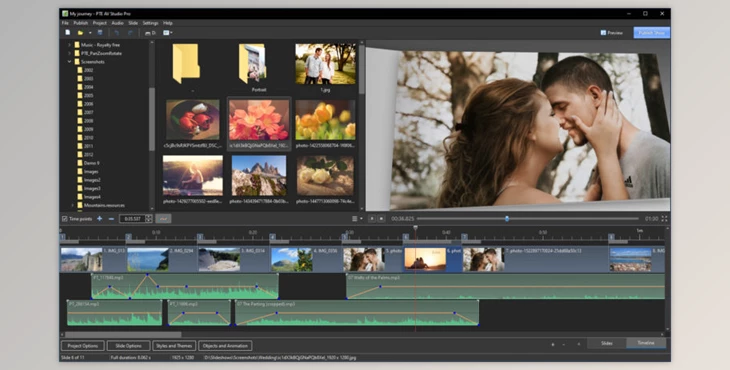730x370 pixels.
Task: Toggle the Time points checkbox
Action: point(65,218)
